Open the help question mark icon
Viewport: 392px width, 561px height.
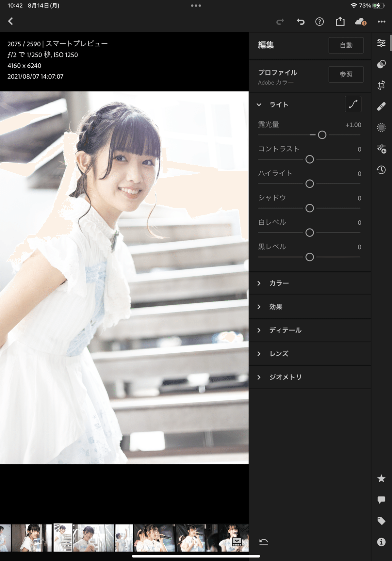tap(319, 22)
